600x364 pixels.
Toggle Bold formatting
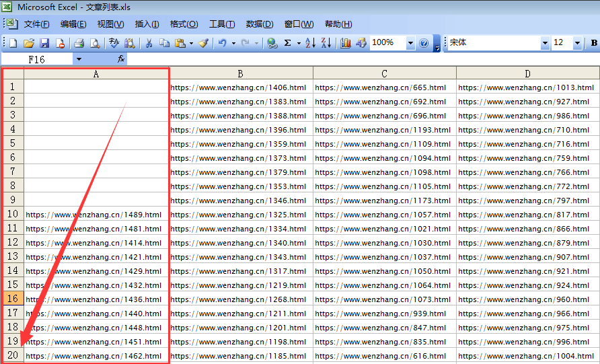click(x=594, y=43)
